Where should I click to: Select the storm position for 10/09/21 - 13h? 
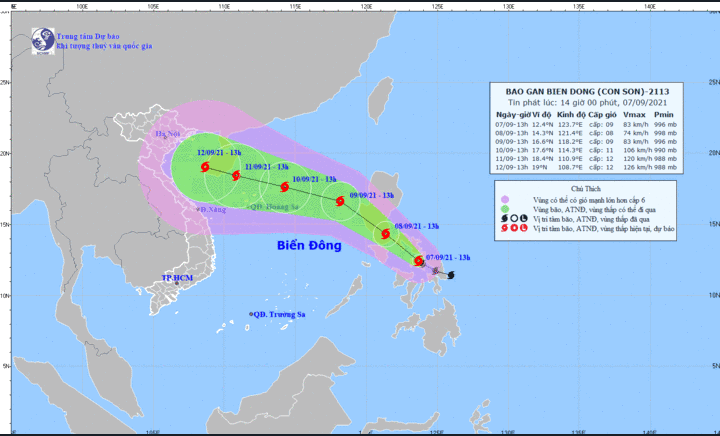284,186
